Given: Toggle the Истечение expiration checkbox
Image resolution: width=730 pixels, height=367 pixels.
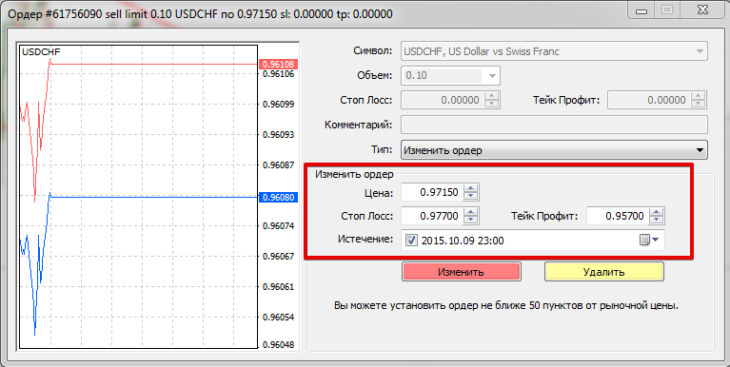Looking at the screenshot, I should pyautogui.click(x=411, y=240).
